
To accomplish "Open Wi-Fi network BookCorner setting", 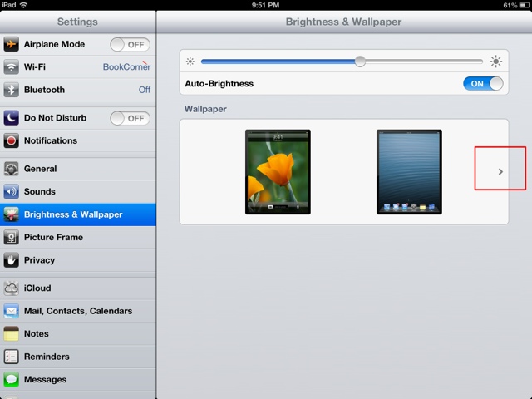I will click(78, 66).
